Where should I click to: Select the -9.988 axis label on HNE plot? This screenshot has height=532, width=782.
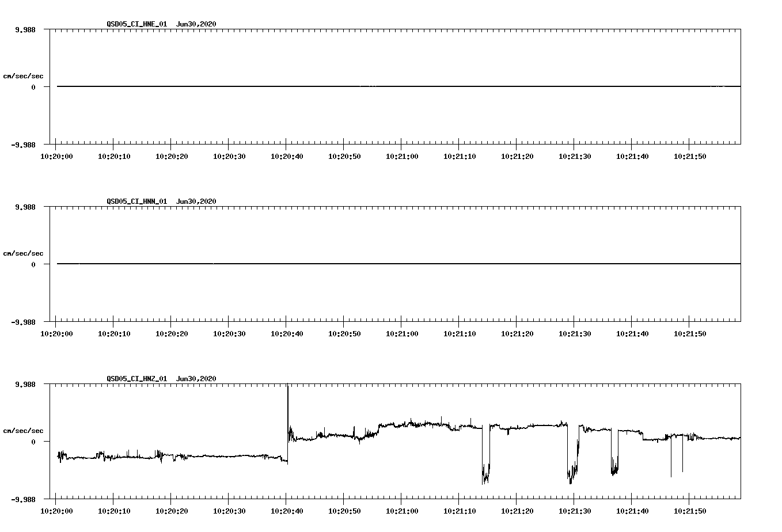coord(23,145)
